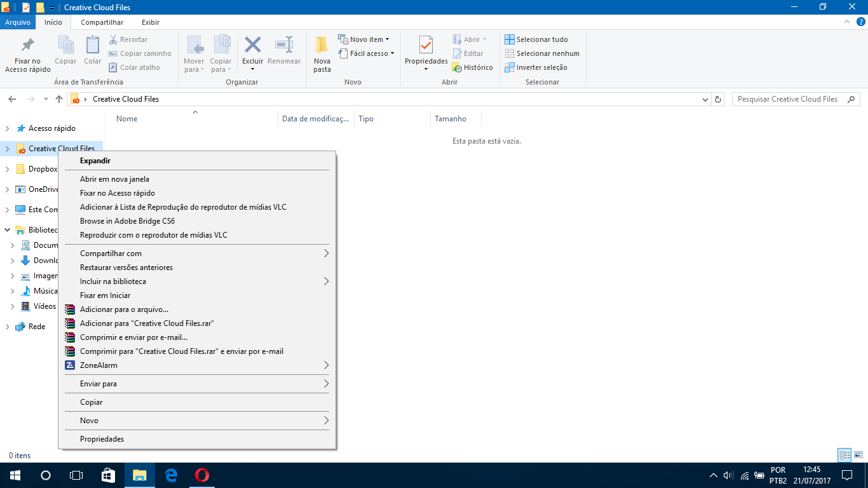Switch to large icons view in status bar
The image size is (868, 488).
click(x=858, y=455)
